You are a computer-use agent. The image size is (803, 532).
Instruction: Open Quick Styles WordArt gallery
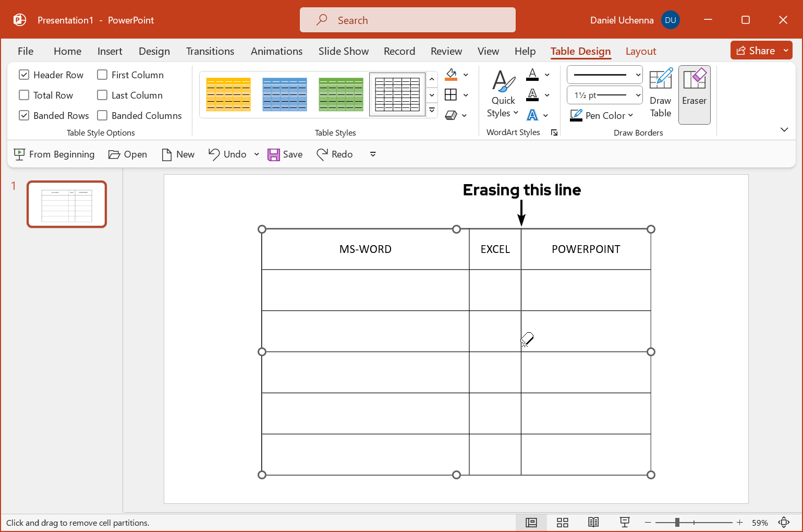point(503,94)
